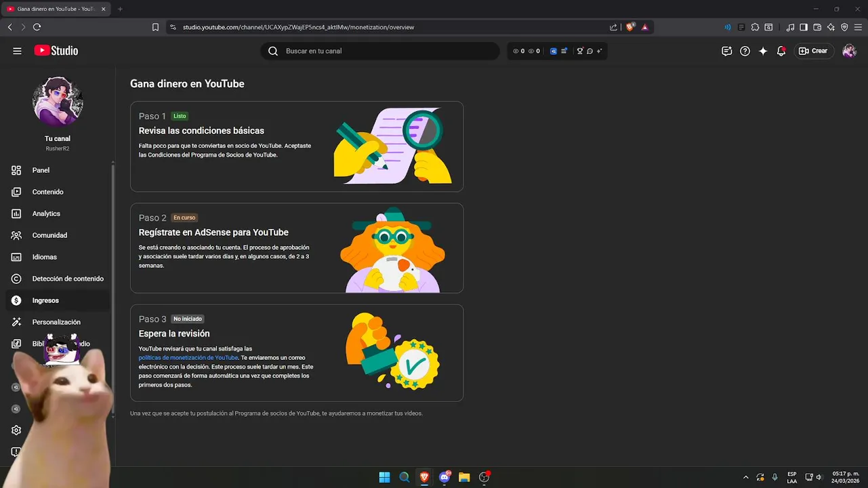Open the hamburger menu in YouTube Studio
Screen dimensions: 868x488
click(17, 51)
